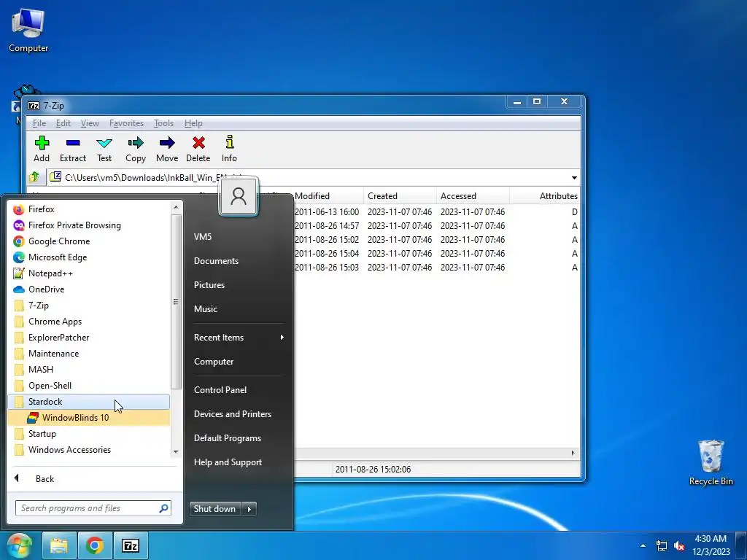Expand Recent Items submenu

tap(239, 338)
